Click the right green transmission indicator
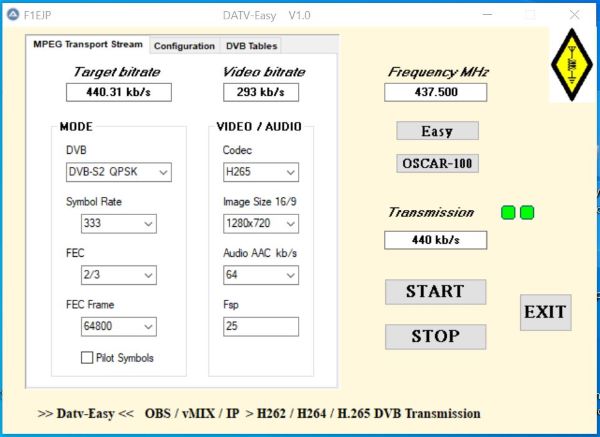 point(527,213)
